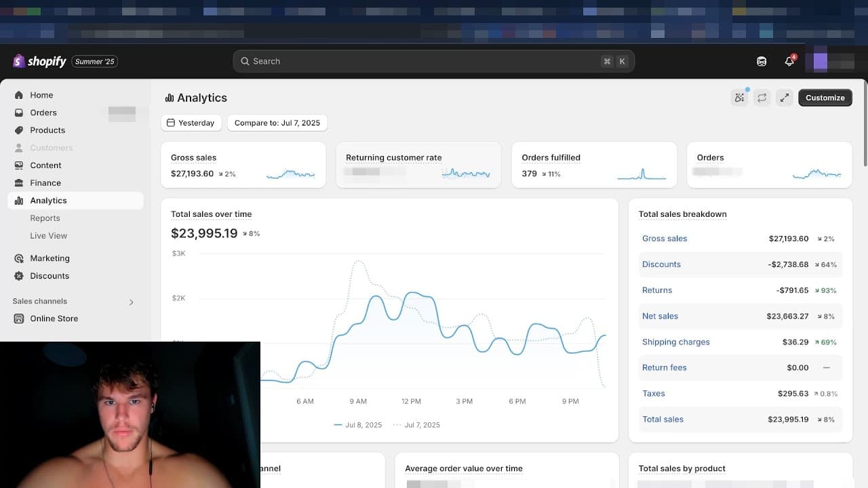The width and height of the screenshot is (868, 488).
Task: Expand the Sales channels section
Action: pyautogui.click(x=132, y=302)
